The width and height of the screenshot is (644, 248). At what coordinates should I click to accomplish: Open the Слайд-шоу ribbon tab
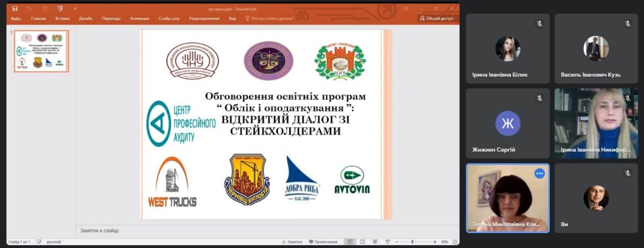click(x=169, y=19)
